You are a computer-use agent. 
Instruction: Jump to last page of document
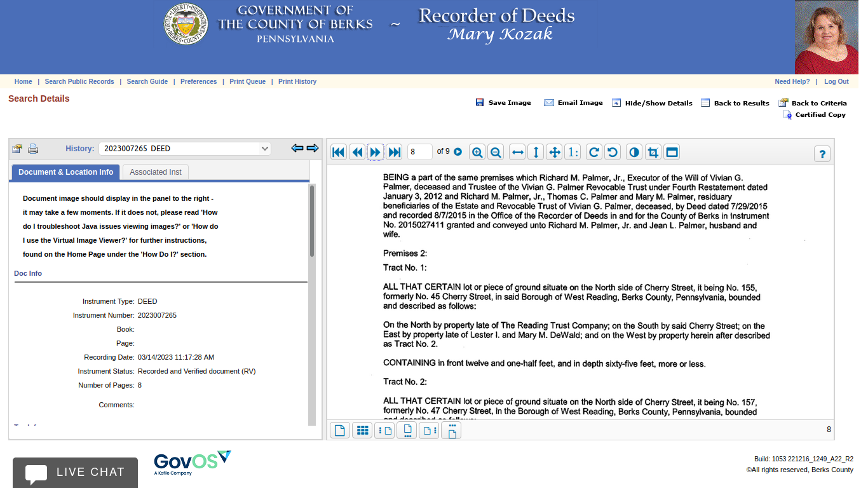[x=395, y=152]
